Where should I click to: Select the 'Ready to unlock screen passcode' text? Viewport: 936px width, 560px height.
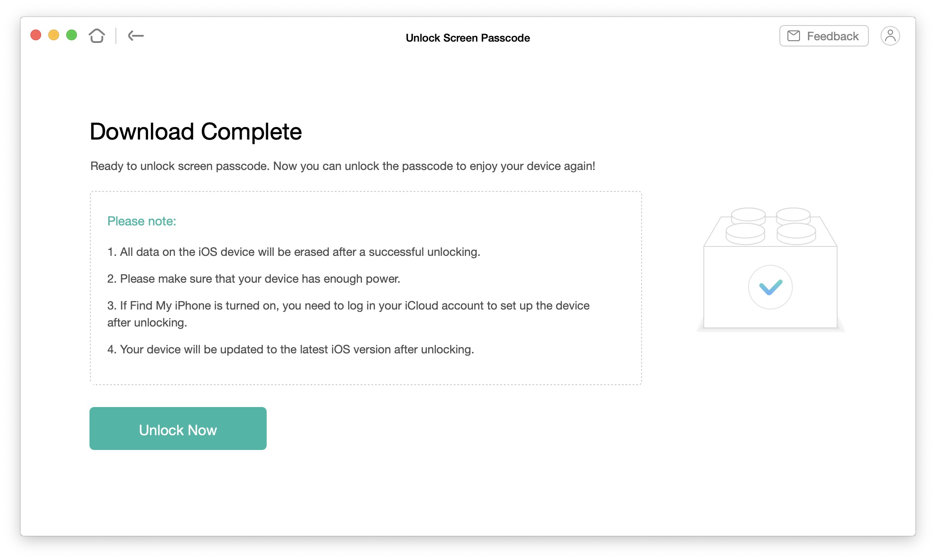342,166
